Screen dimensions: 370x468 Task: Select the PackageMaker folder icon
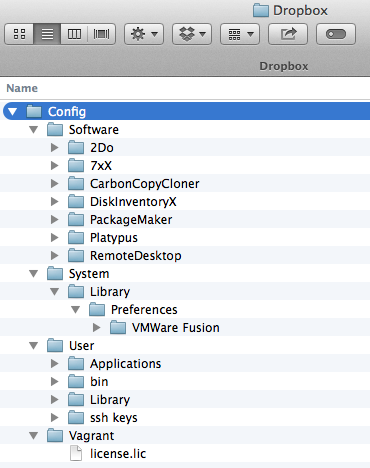[x=76, y=219]
